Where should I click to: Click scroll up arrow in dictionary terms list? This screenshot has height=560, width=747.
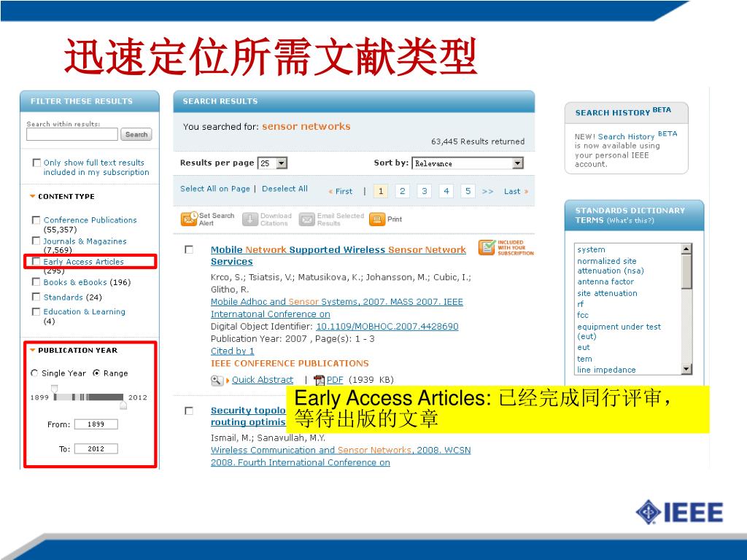click(686, 249)
